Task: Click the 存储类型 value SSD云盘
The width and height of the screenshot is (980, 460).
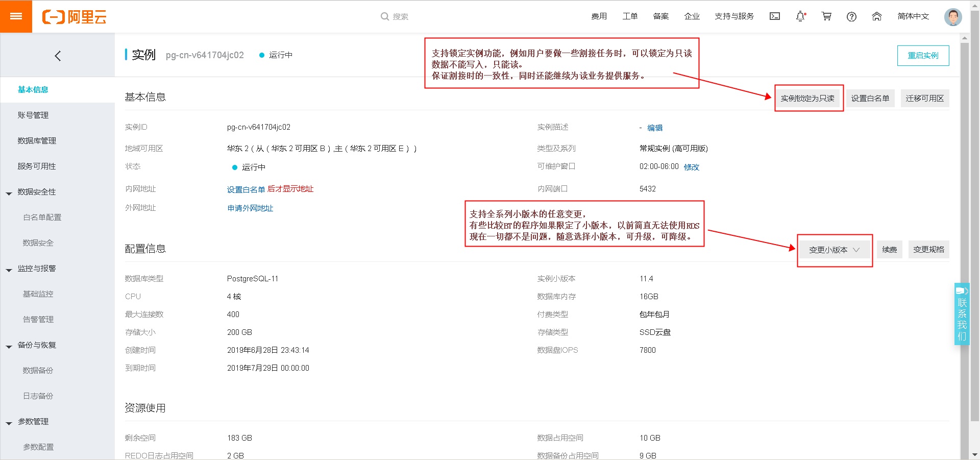Action: click(655, 332)
